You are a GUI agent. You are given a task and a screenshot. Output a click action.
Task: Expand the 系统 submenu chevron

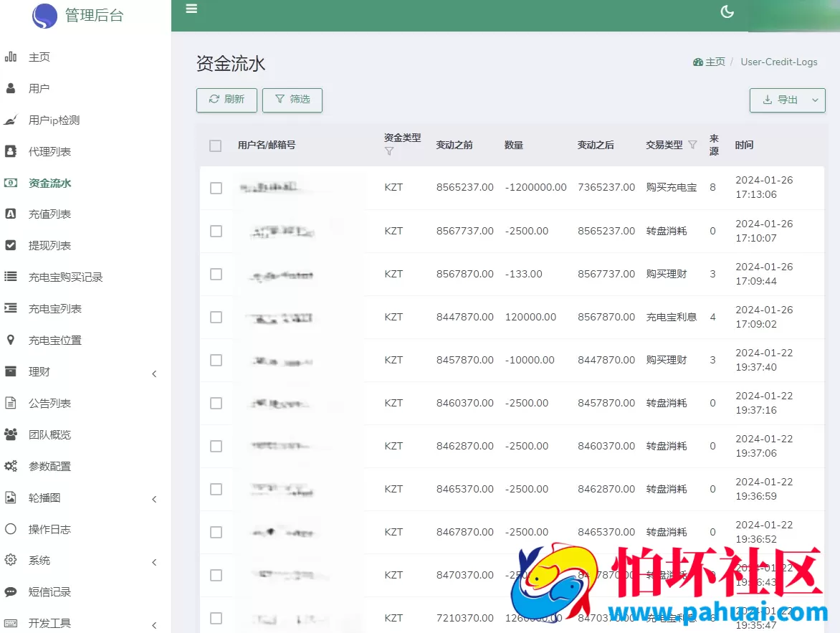point(154,562)
